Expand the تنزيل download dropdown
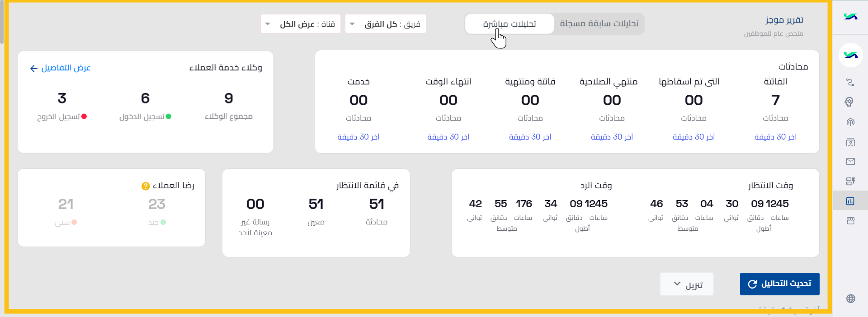Screen dimensions: 868x317 point(687,284)
